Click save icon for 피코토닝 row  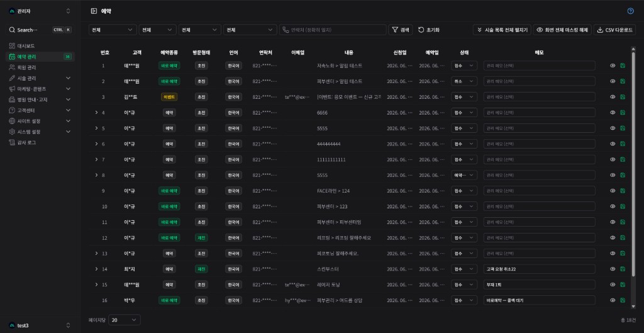click(623, 253)
